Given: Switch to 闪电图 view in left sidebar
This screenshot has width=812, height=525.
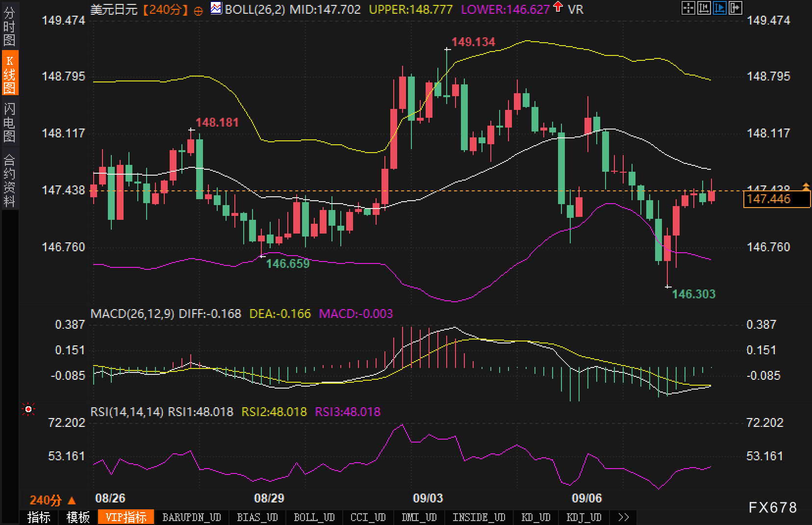Looking at the screenshot, I should (9, 122).
